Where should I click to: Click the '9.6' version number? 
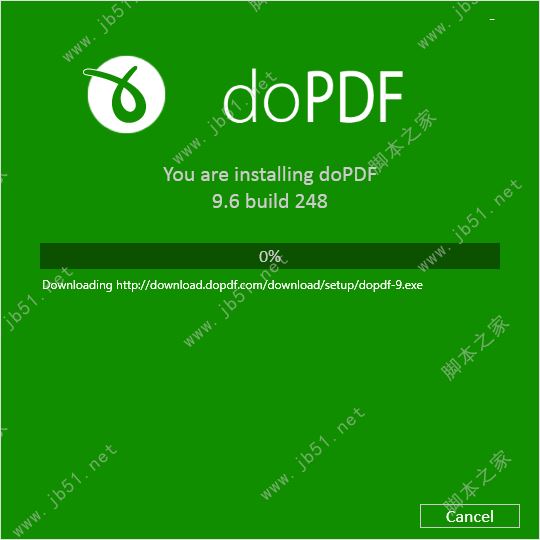click(x=226, y=201)
